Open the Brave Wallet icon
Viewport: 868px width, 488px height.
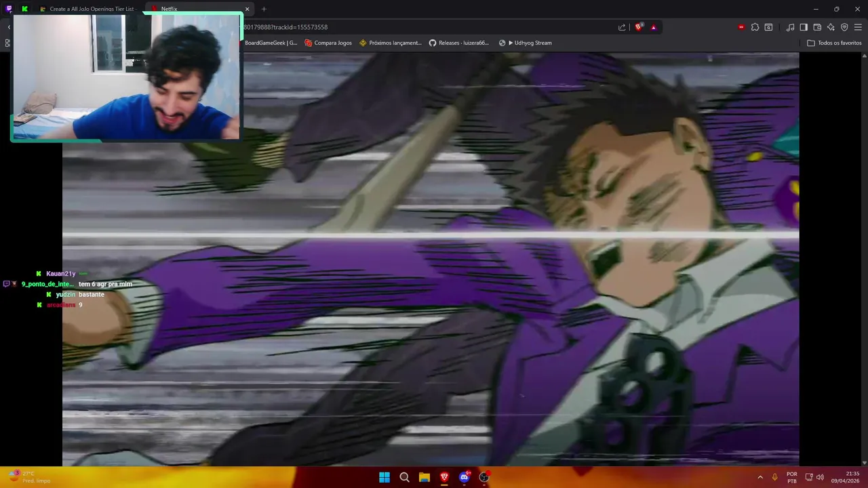(817, 27)
